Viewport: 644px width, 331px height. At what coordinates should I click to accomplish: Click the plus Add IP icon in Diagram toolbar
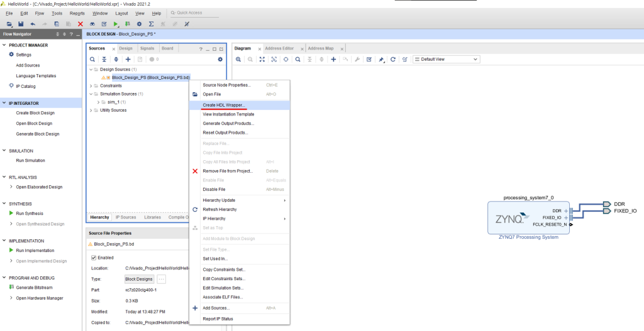click(333, 60)
